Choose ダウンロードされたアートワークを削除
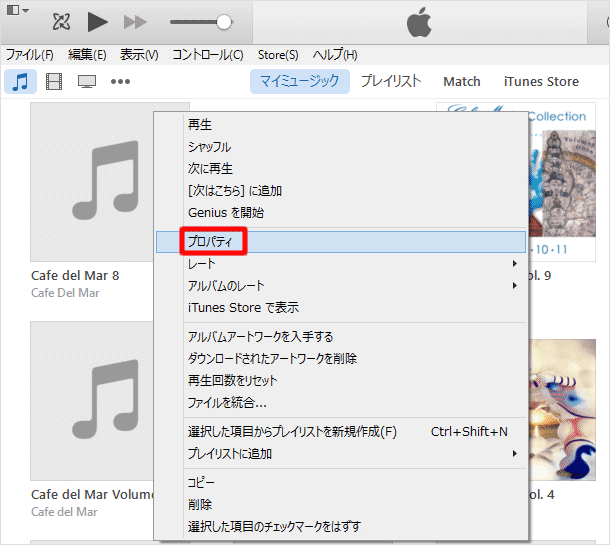Screen dimensions: 610x545 (x=341, y=358)
